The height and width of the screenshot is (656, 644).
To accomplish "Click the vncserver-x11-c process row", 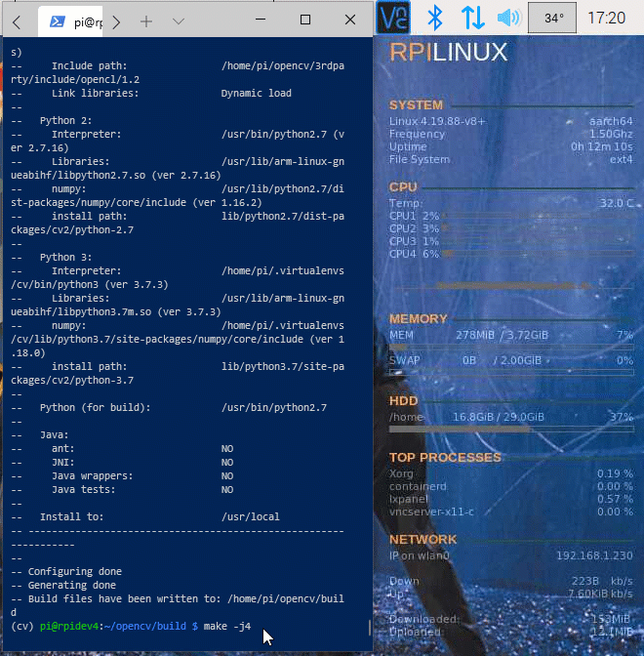I will pos(511,512).
